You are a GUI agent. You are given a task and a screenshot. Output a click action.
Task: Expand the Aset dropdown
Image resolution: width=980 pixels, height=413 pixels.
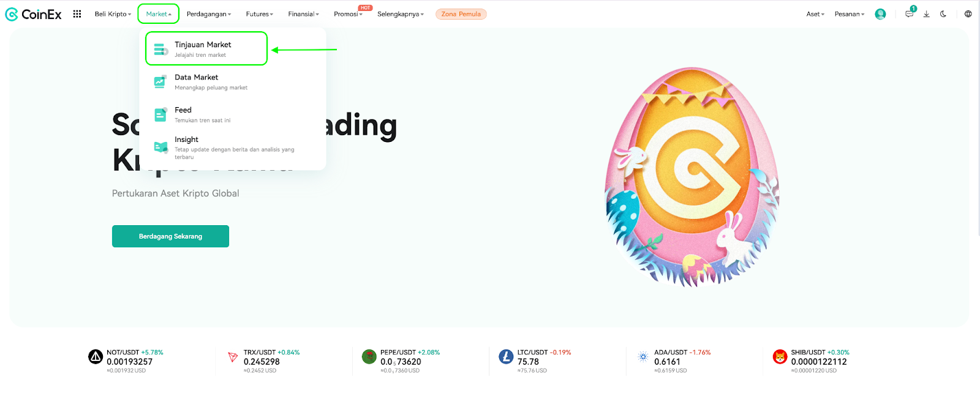[815, 14]
